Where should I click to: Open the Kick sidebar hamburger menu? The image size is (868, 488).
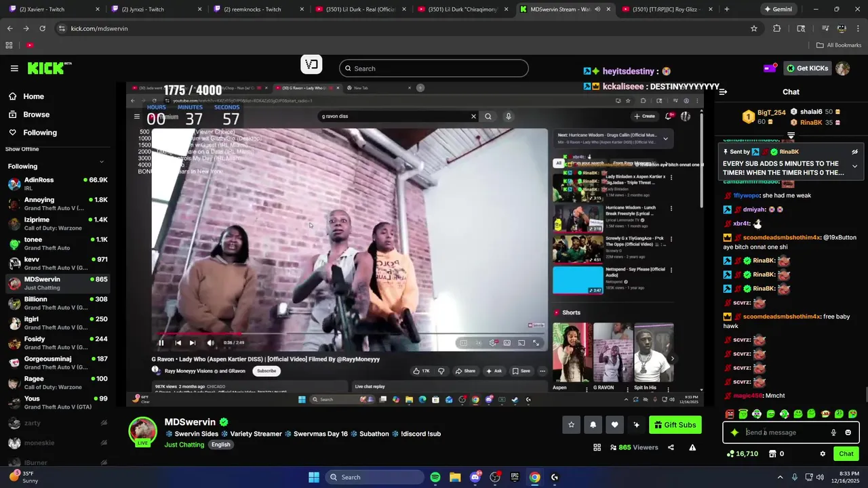[x=14, y=68]
